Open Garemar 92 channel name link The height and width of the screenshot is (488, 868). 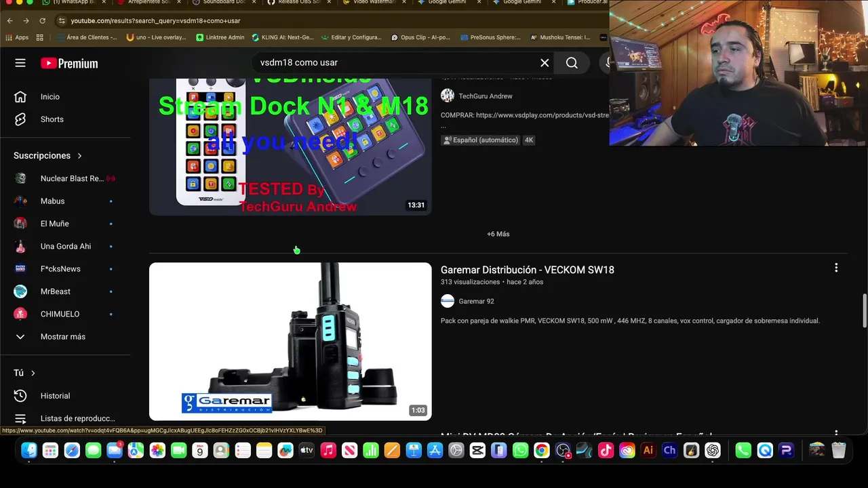476,301
